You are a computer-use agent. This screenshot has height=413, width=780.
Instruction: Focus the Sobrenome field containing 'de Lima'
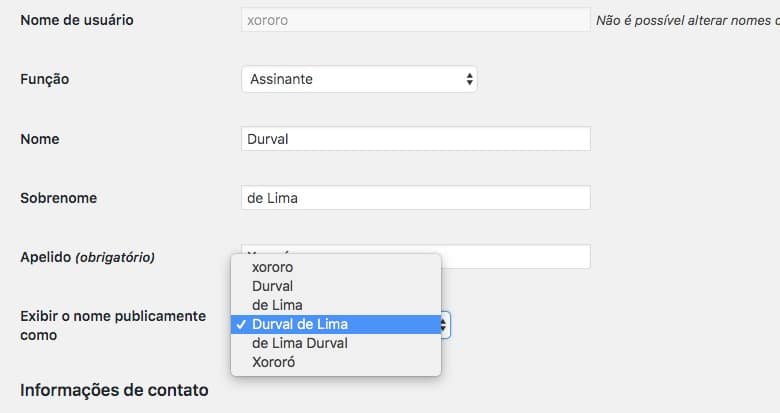416,198
